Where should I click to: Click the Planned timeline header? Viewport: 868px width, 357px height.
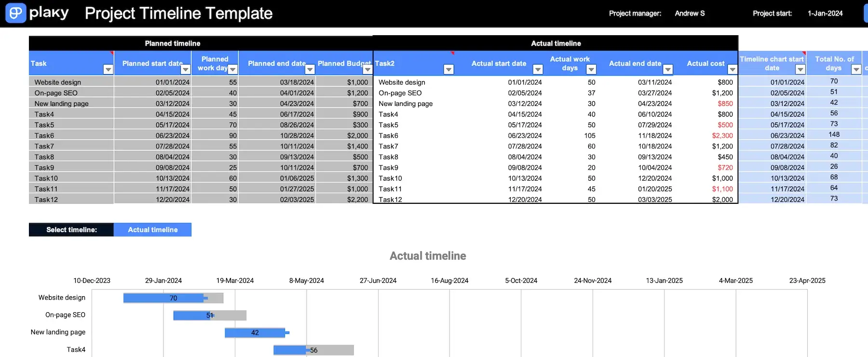point(173,43)
